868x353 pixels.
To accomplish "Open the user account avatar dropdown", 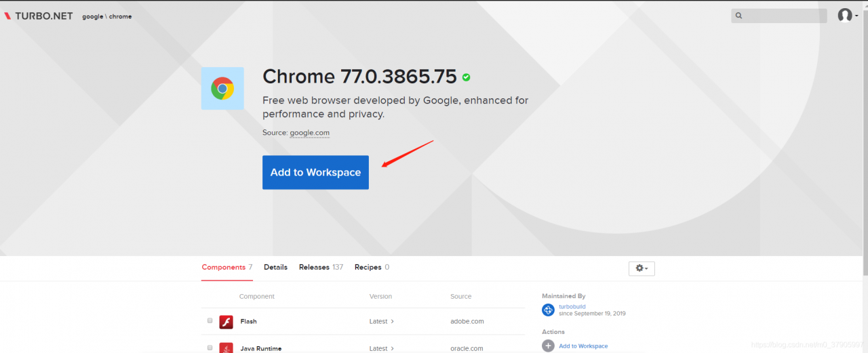I will point(845,16).
